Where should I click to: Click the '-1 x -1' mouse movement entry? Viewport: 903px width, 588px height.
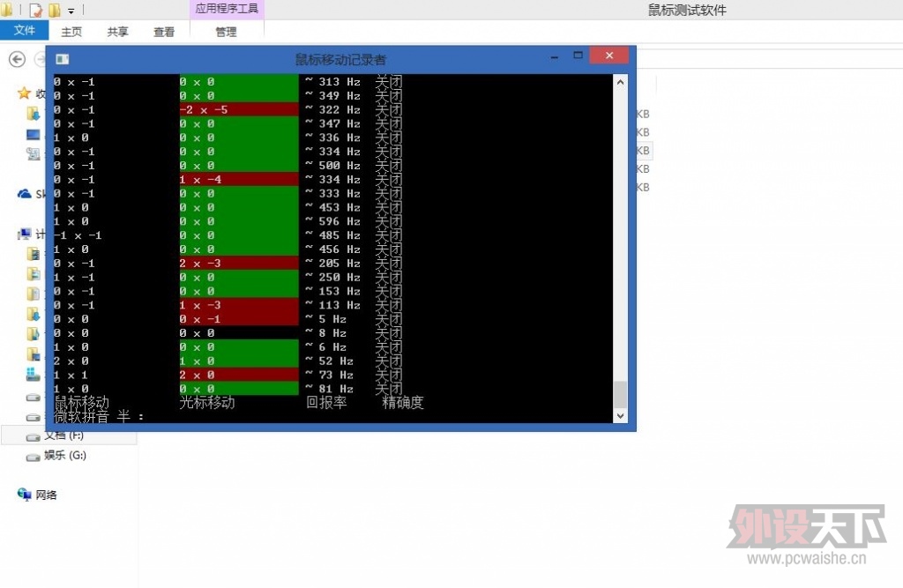78,235
